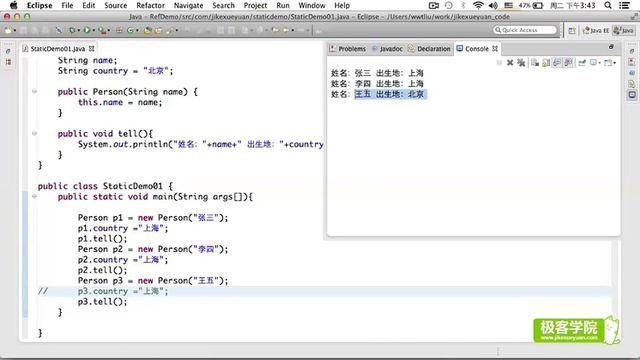Close the StaticDemo01.java editor tab
The image size is (640, 360).
(x=92, y=49)
